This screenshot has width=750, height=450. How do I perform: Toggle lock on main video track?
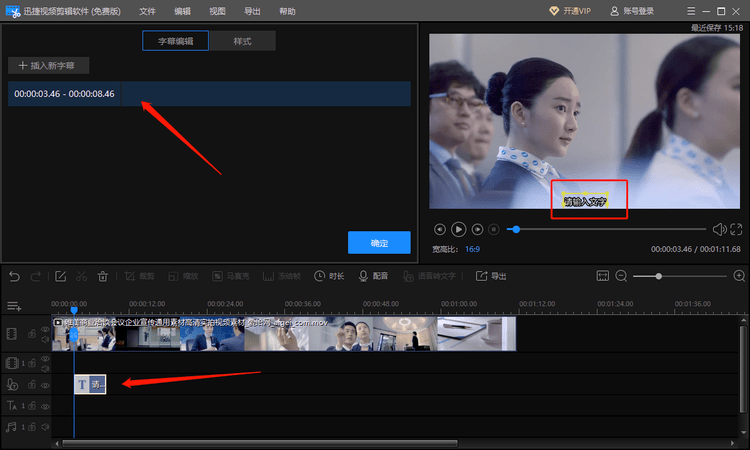pos(32,334)
